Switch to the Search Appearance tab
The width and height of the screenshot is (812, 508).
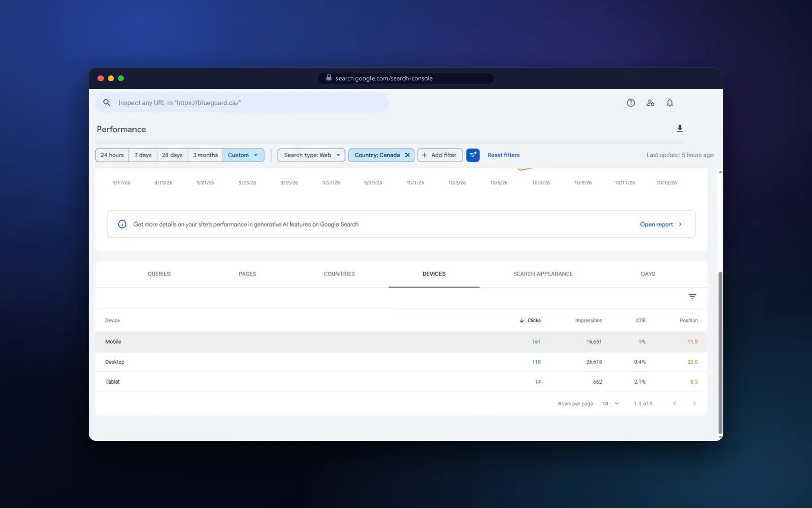coord(543,274)
